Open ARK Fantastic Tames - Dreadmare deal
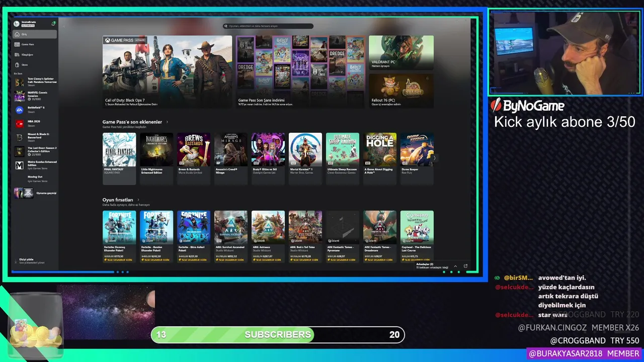Viewport: 644px width, 362px height. click(x=380, y=236)
